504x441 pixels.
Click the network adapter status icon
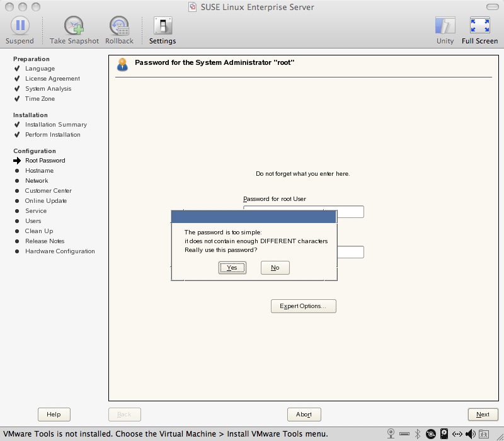[457, 434]
